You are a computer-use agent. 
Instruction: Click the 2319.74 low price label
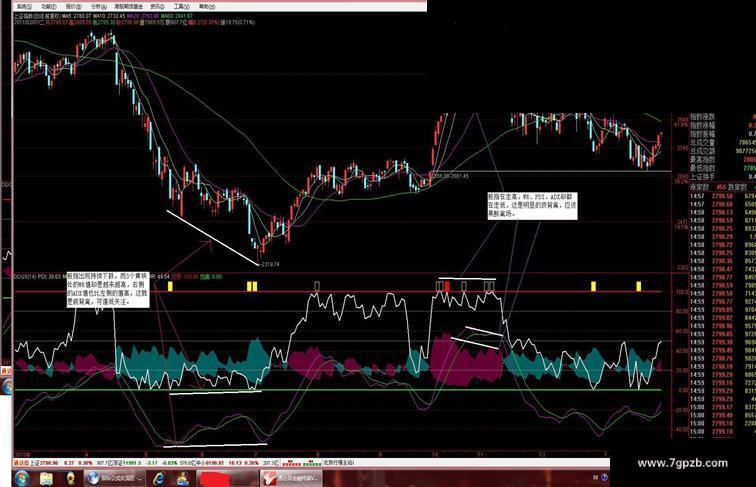click(x=270, y=264)
